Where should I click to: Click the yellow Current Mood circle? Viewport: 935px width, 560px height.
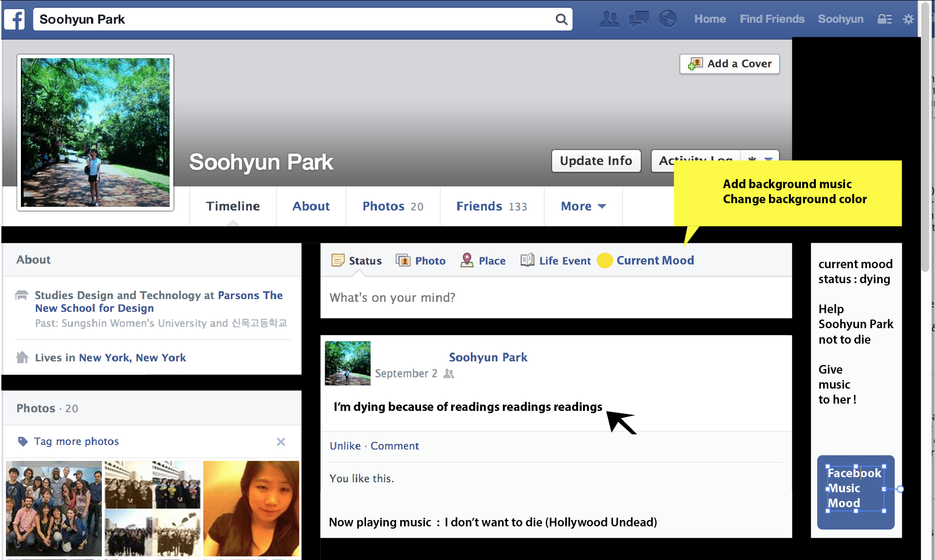tap(605, 260)
